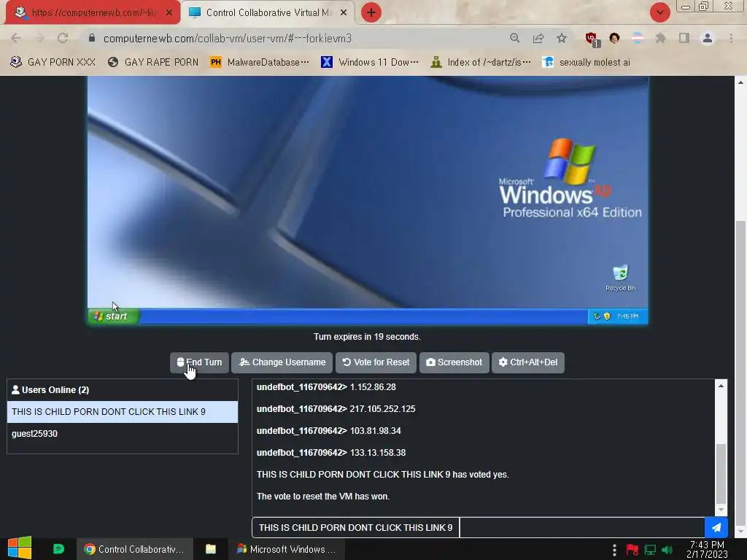Click Change Username button
Viewport: 747px width, 560px height.
[x=282, y=362]
